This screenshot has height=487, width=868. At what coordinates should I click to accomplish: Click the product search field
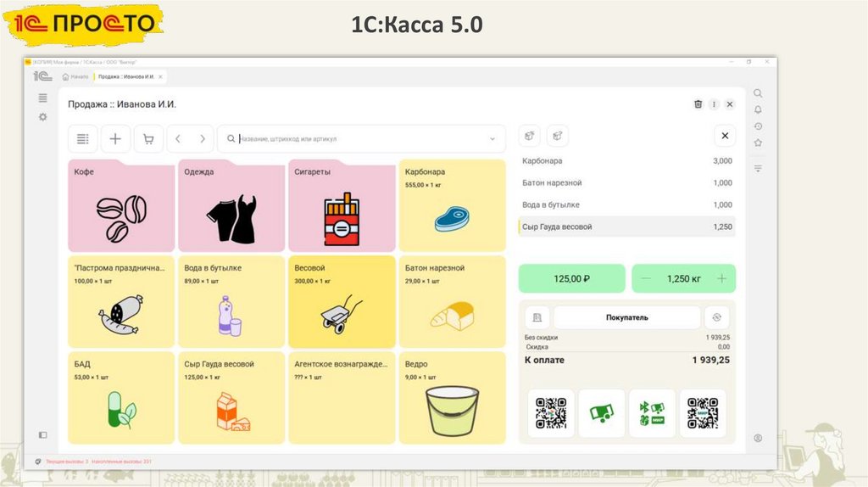click(361, 138)
